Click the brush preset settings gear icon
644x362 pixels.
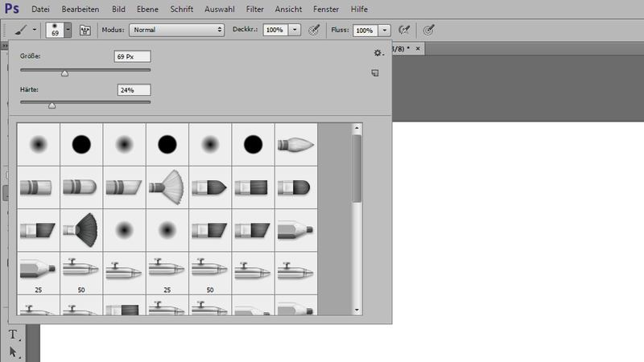pos(378,52)
